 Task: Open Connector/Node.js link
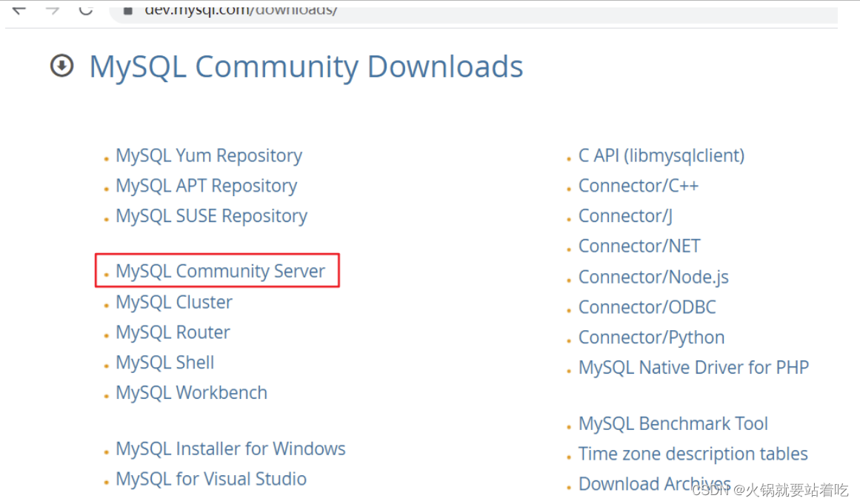tap(654, 277)
